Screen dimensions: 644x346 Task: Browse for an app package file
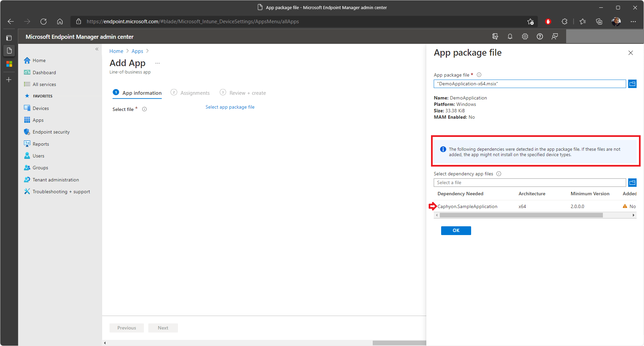tap(632, 84)
